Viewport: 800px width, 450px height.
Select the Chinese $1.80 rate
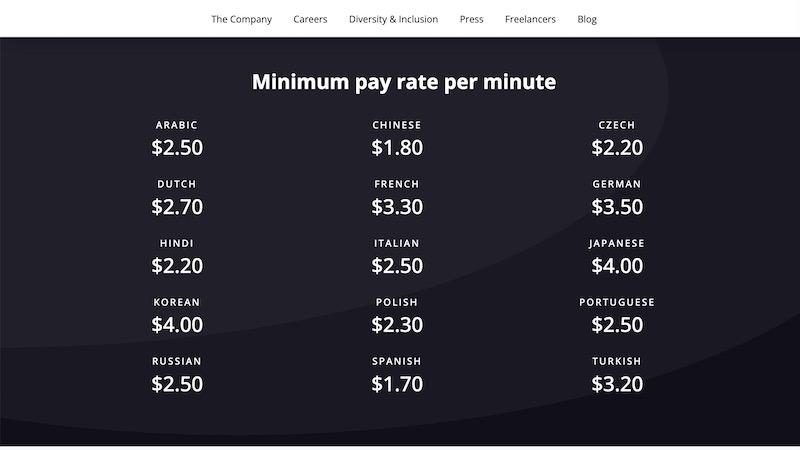tap(397, 147)
